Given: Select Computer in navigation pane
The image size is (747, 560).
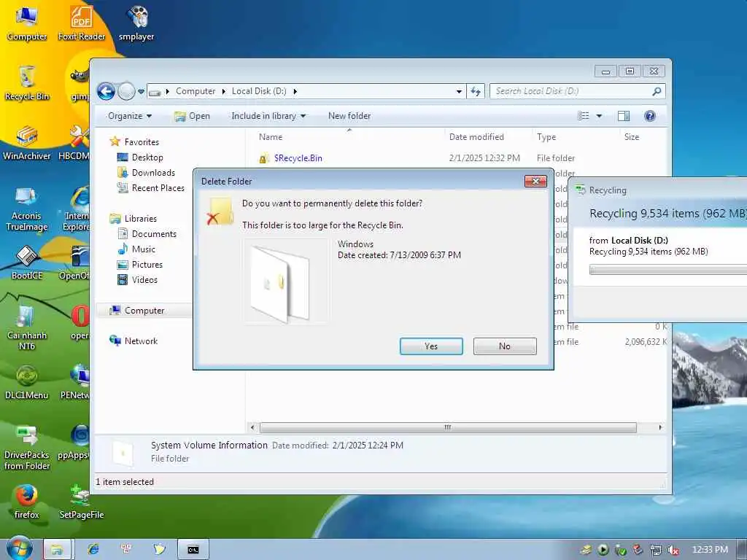Looking at the screenshot, I should 144,311.
